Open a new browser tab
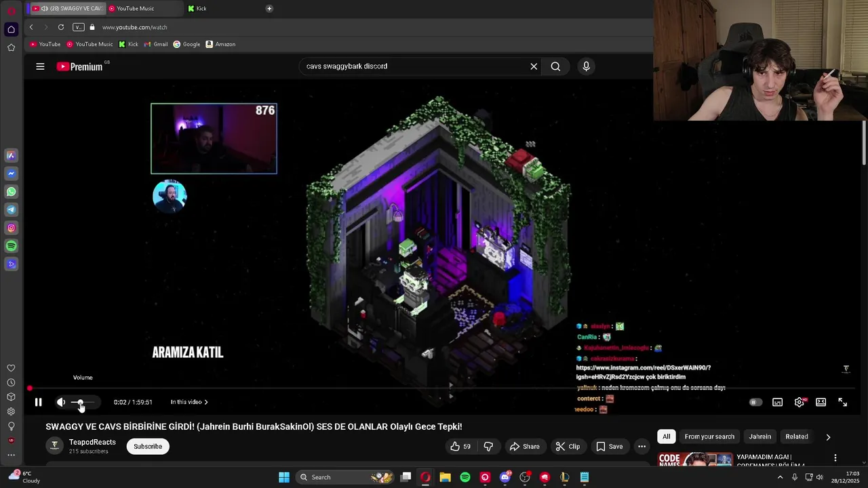 (269, 8)
